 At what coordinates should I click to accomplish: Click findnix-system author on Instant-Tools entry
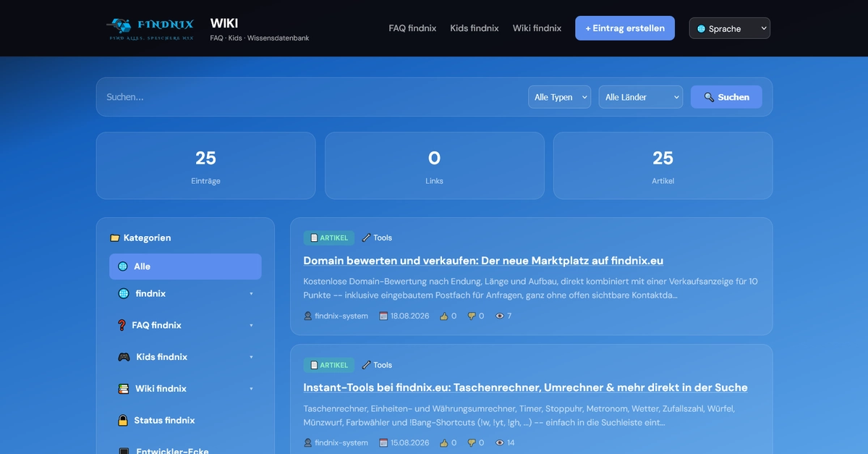pos(336,442)
